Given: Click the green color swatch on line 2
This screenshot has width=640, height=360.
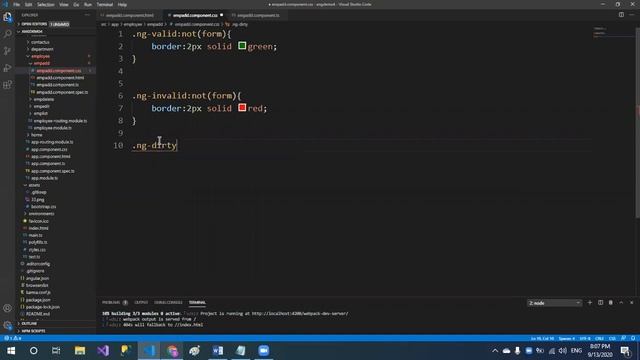Looking at the screenshot, I should click(242, 45).
